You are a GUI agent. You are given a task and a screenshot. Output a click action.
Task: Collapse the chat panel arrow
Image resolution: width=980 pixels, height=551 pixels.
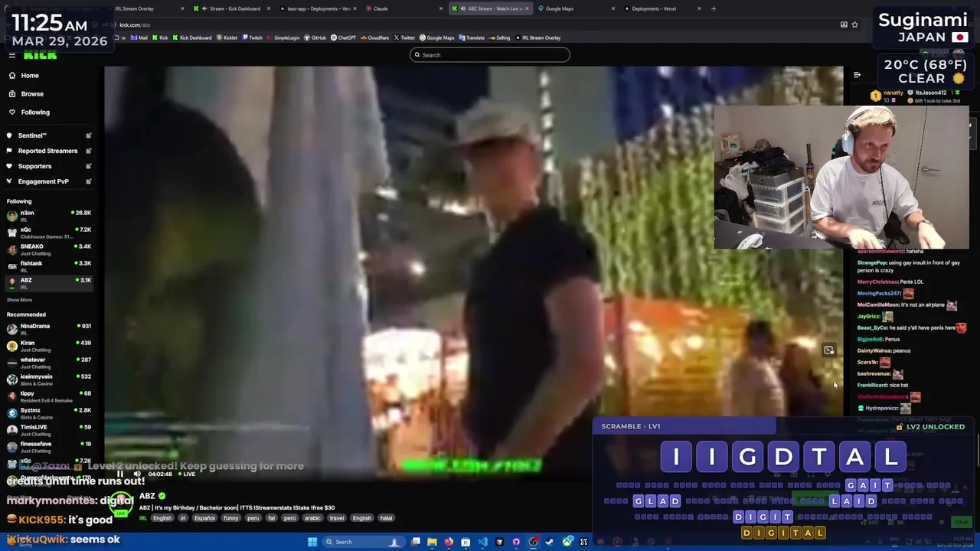point(857,75)
